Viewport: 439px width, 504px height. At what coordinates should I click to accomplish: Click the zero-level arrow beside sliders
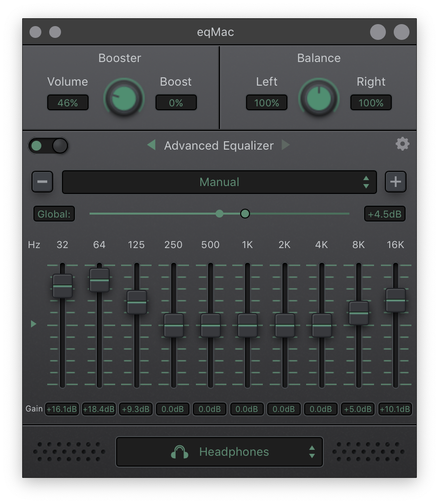33,324
